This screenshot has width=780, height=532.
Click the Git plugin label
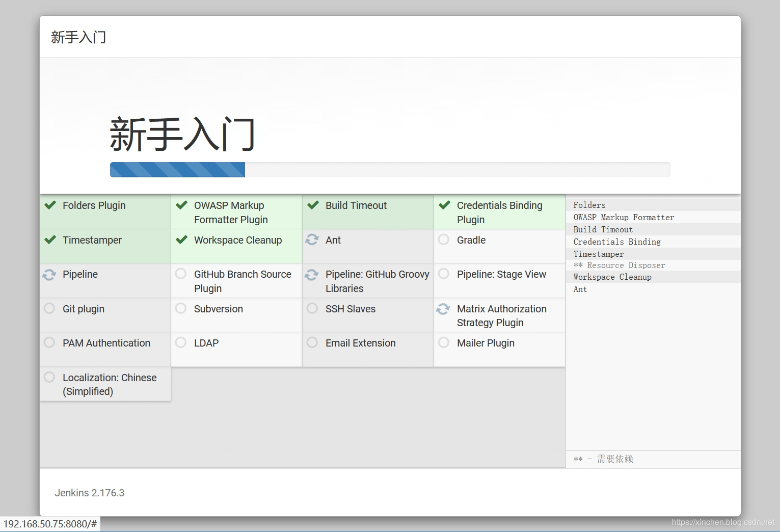click(x=84, y=309)
